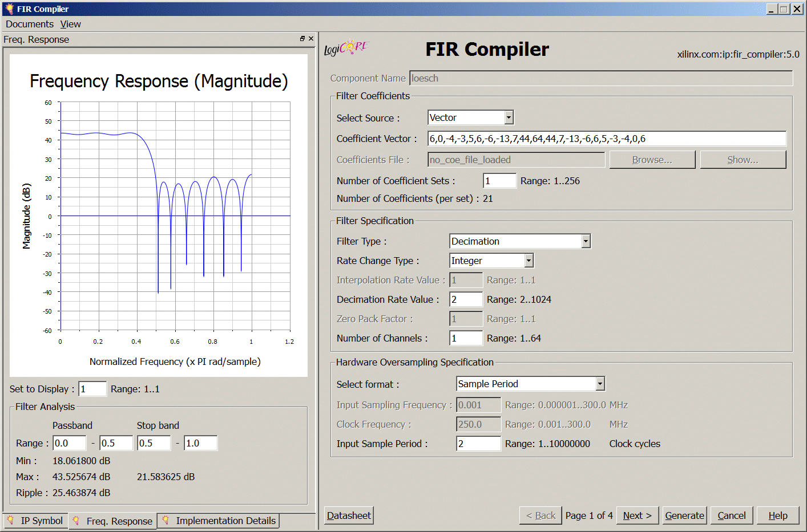Click the Decimation Rate Value field
807x532 pixels.
click(466, 299)
